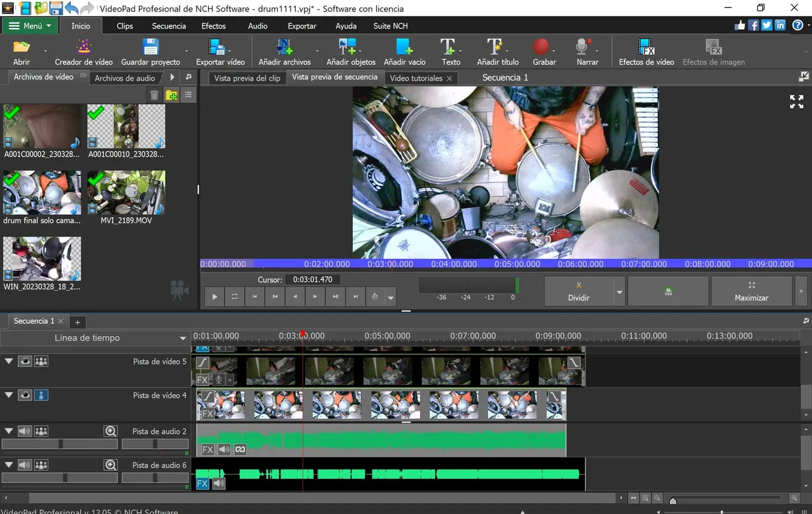
Task: Toggle the group button on Pista de vídeo 5
Action: pyautogui.click(x=41, y=361)
